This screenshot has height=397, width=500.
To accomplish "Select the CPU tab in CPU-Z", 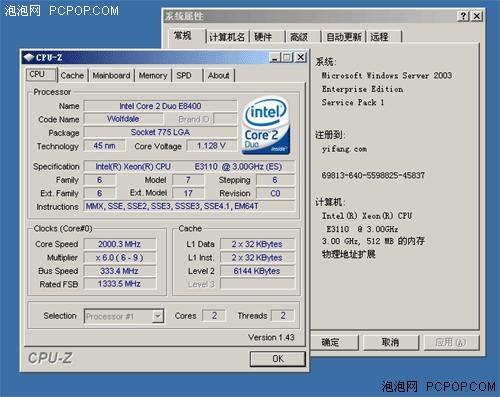I will [41, 74].
